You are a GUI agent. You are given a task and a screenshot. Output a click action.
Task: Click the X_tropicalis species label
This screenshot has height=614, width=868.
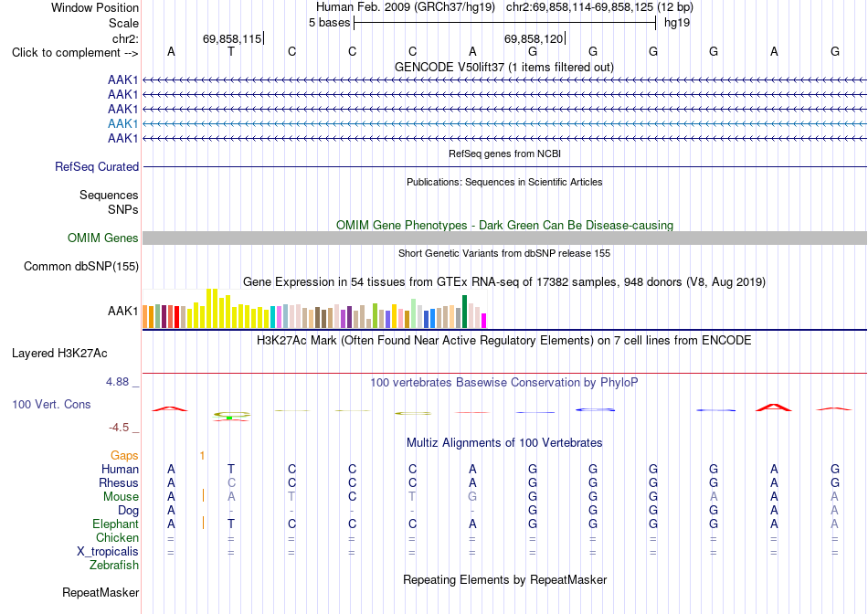pyautogui.click(x=108, y=552)
